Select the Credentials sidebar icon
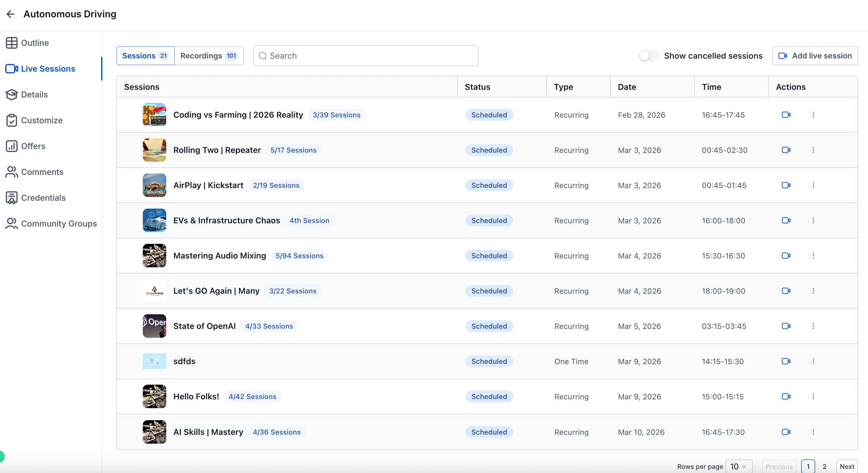Viewport: 868px width, 473px height. point(43,198)
